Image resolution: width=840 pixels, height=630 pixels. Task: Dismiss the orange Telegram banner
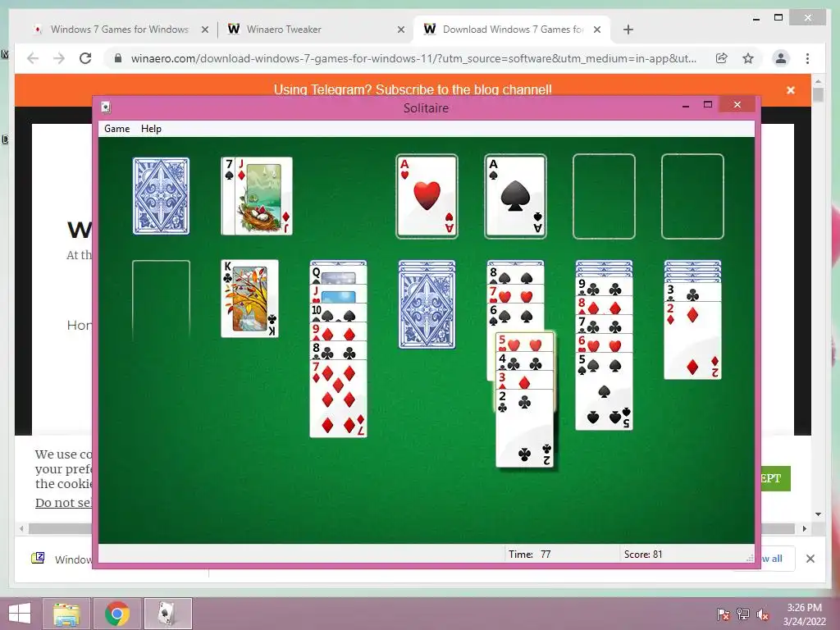[x=790, y=90]
